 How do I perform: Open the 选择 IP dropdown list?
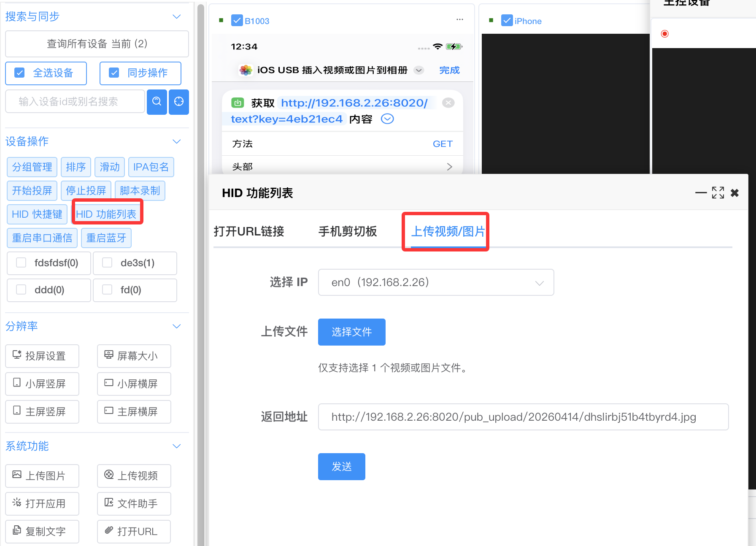point(435,282)
